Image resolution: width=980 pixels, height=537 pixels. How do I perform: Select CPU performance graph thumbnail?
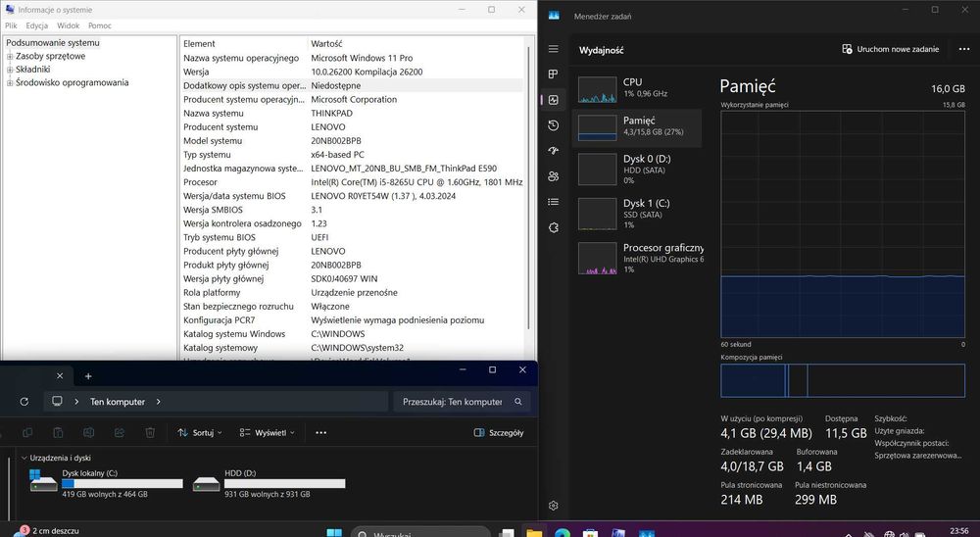click(597, 89)
